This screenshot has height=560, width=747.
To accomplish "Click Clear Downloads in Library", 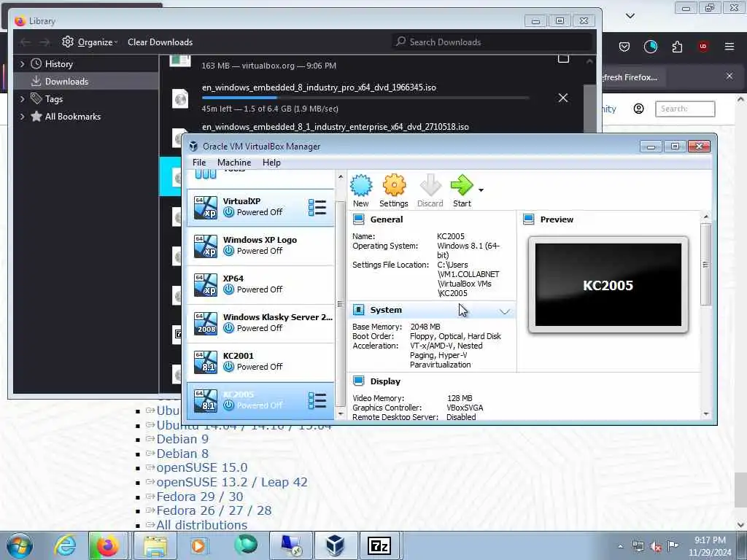I will click(160, 42).
